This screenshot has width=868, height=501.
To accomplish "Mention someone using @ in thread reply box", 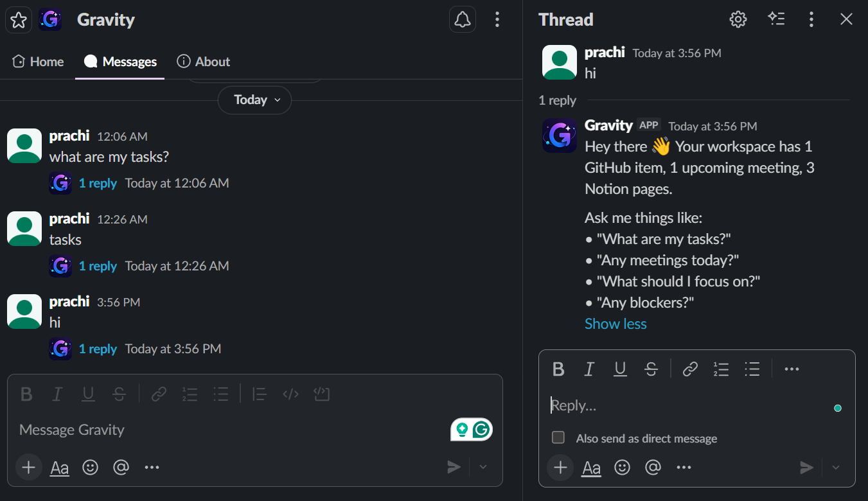I will (653, 467).
